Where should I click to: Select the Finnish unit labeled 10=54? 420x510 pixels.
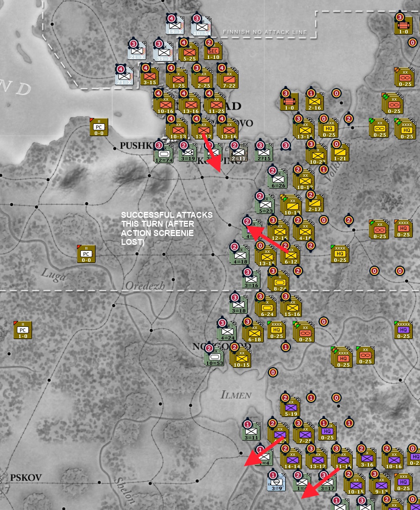tap(200, 26)
